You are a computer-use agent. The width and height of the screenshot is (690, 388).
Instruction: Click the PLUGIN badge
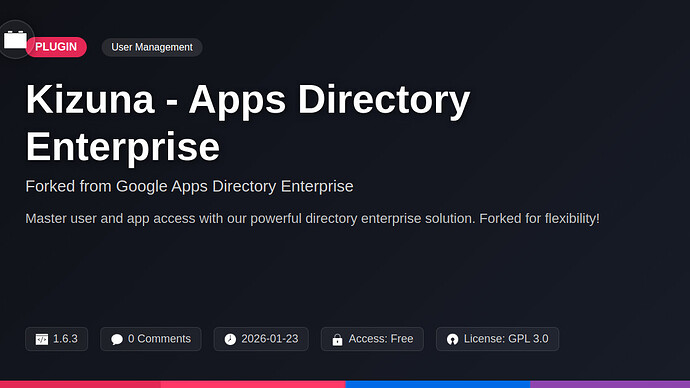click(x=56, y=47)
